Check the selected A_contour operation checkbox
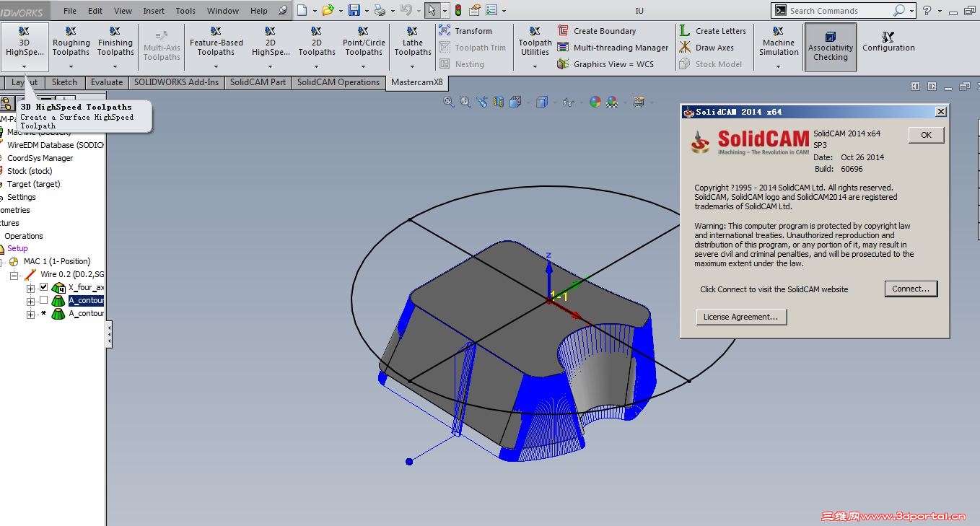 point(43,300)
